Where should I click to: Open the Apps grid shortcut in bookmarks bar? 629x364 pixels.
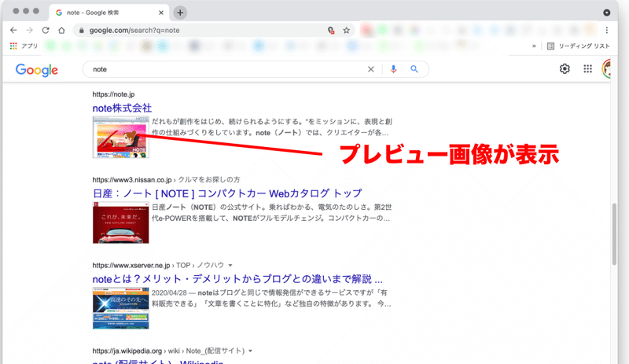click(13, 46)
